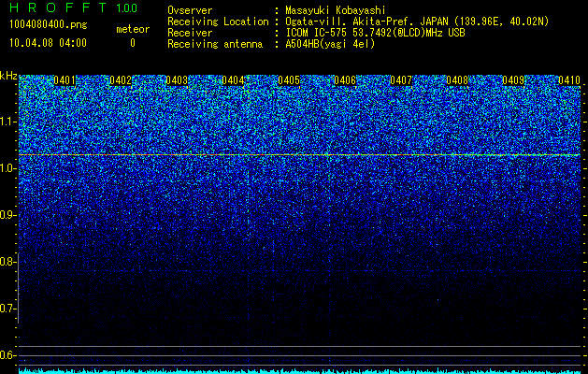The image size is (588, 374).
Task: Click the 0.8 frequency axis label
Action: point(7,262)
